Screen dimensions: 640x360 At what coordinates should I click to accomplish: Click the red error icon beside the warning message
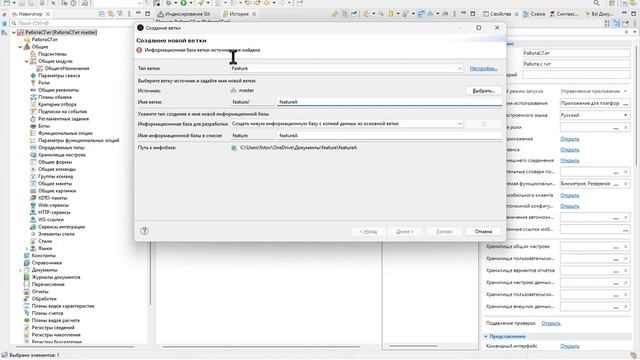click(x=139, y=50)
